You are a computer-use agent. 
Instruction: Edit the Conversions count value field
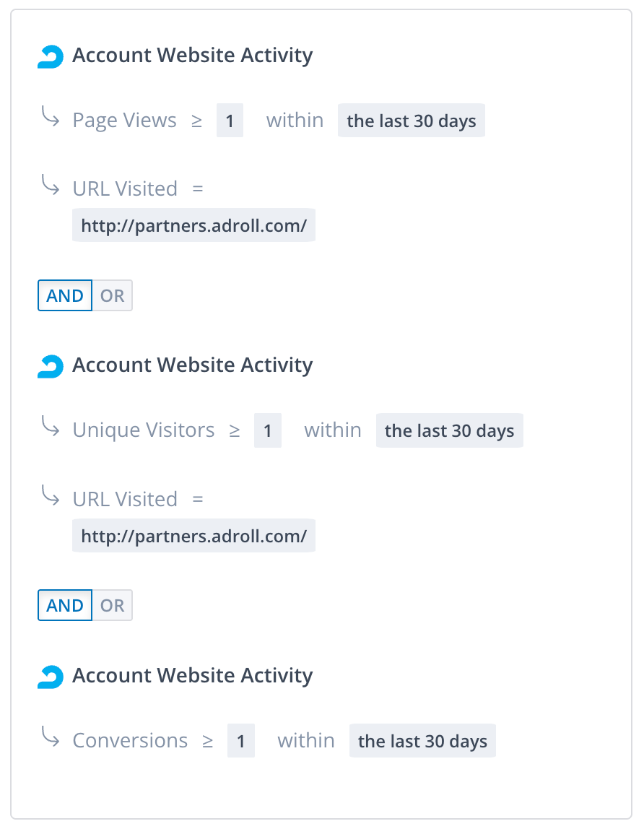coord(241,742)
